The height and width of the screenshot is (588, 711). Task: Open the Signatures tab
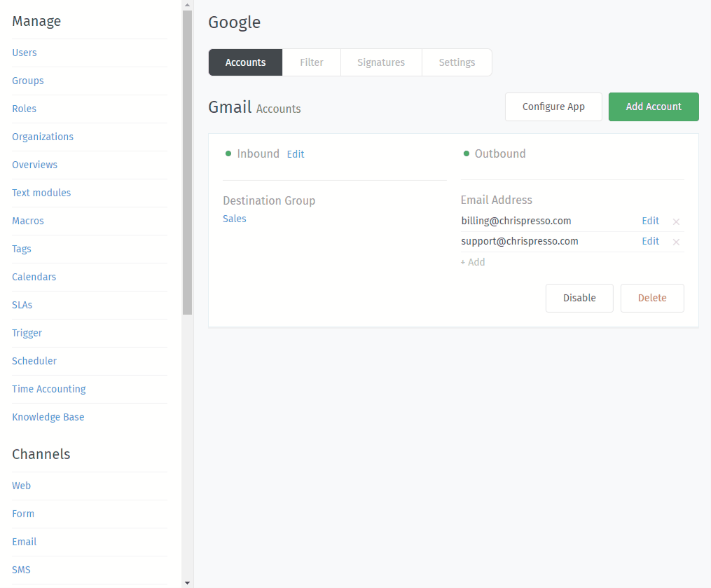click(x=381, y=62)
